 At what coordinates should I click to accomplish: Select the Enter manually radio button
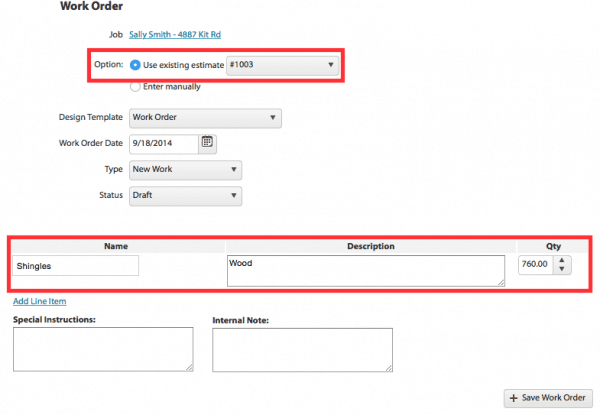pos(135,87)
